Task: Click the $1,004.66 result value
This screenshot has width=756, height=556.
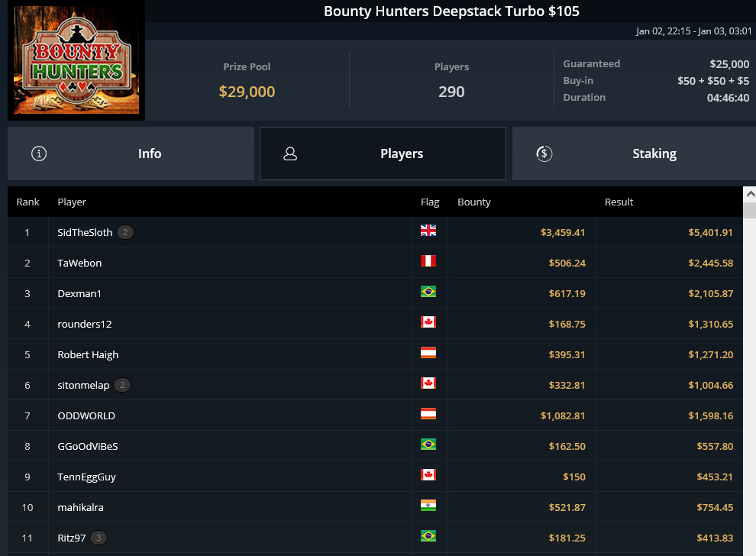Action: click(711, 385)
